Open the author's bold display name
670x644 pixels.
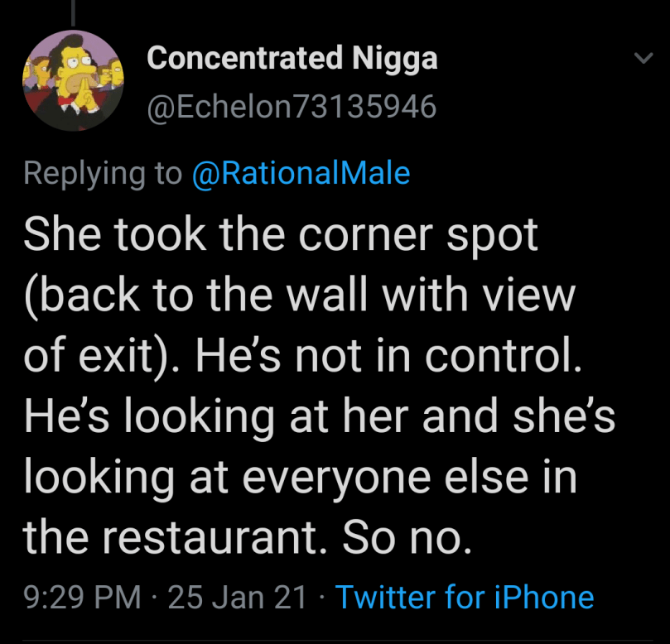[x=292, y=59]
